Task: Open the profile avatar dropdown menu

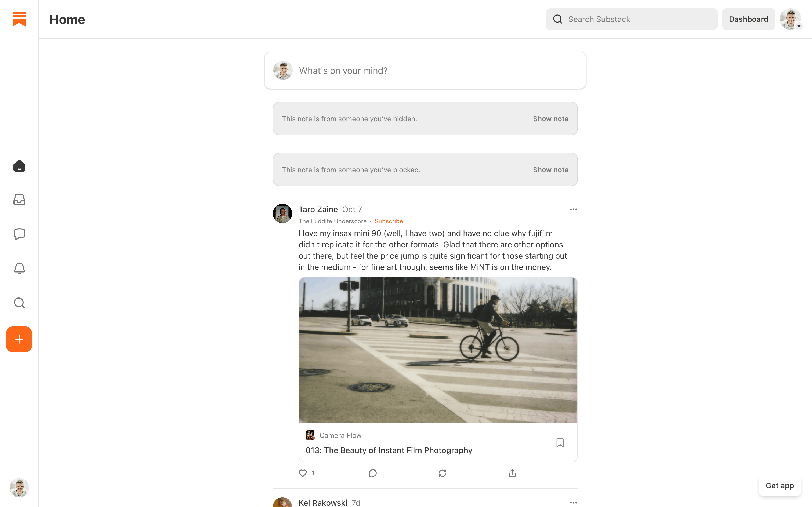Action: coord(791,19)
